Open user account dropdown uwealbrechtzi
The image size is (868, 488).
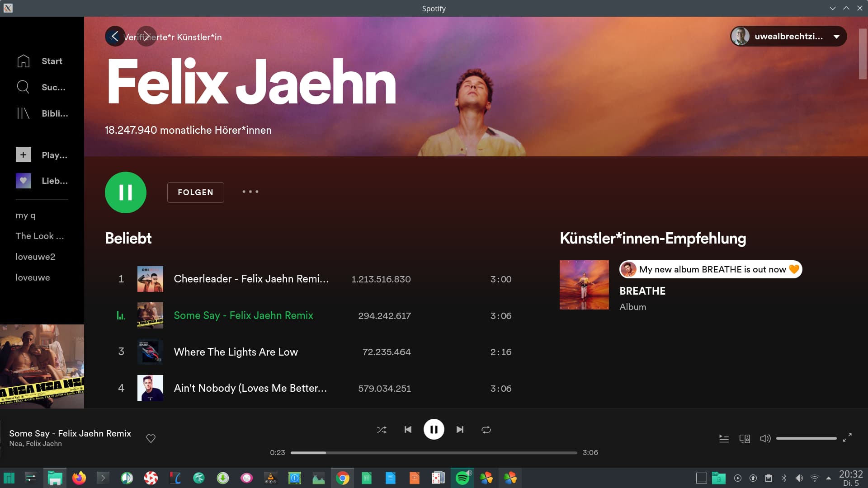click(788, 36)
